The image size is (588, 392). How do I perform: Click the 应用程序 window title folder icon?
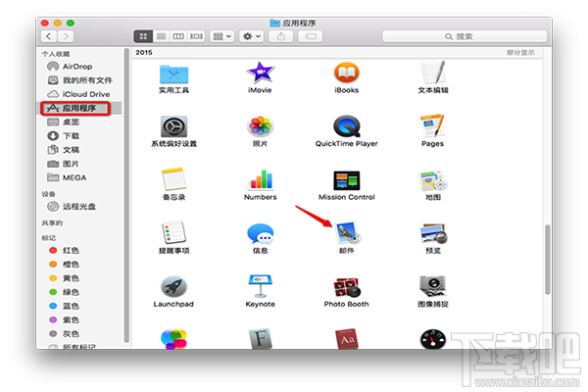point(274,24)
